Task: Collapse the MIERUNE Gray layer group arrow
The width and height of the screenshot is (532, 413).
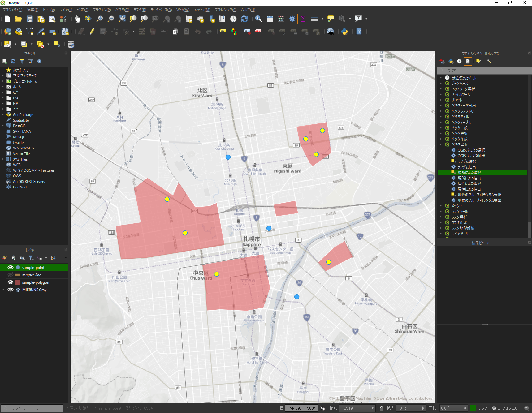Action: [x=3, y=290]
